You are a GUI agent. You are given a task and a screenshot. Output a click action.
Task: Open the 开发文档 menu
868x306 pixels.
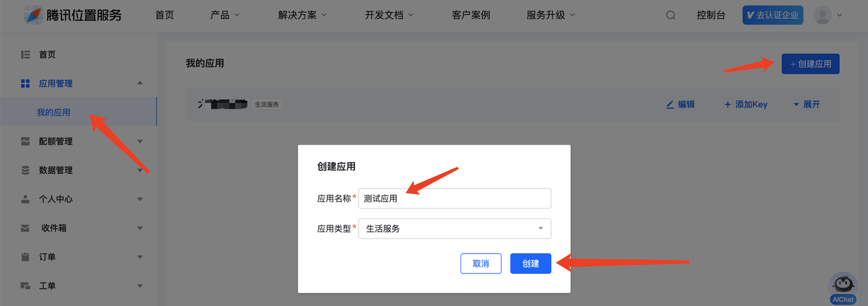click(x=389, y=15)
